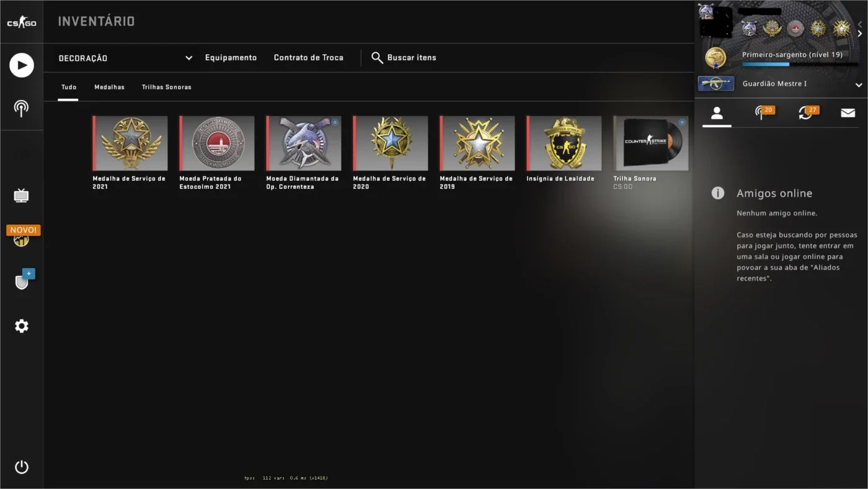Image resolution: width=868 pixels, height=489 pixels.
Task: Select the Stockholm coin in profile medal row
Action: [795, 29]
